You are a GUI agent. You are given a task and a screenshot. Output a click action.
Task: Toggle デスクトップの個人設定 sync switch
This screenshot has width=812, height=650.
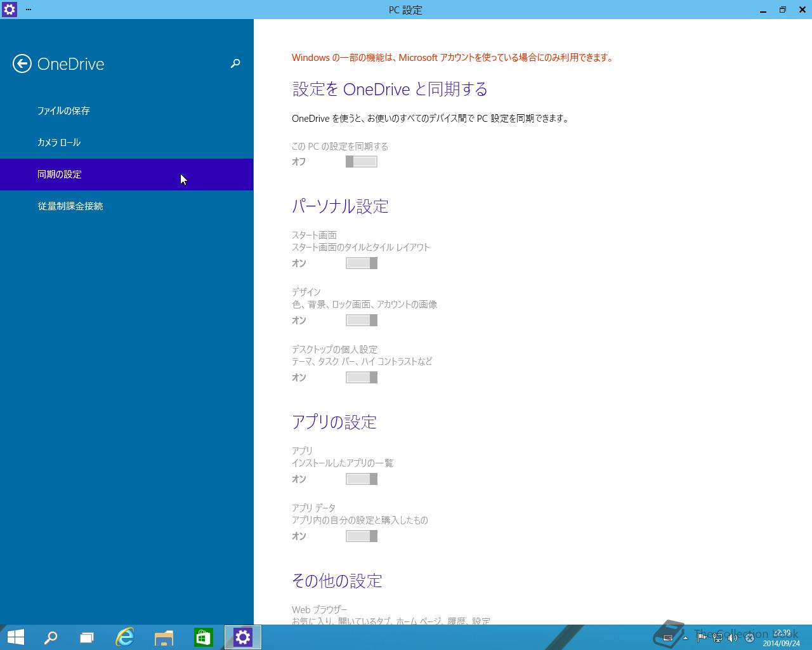(x=362, y=378)
